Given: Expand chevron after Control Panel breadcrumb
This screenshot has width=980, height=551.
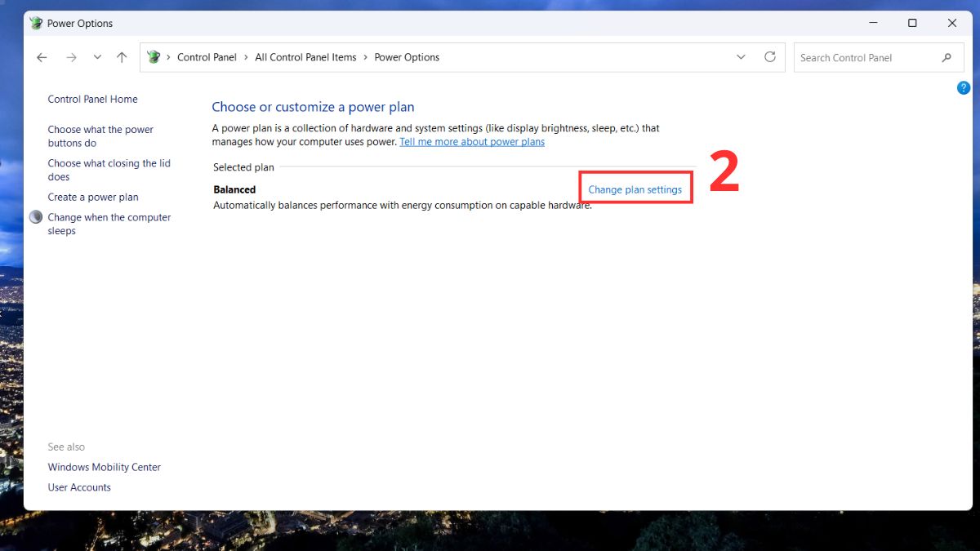Looking at the screenshot, I should coord(246,57).
